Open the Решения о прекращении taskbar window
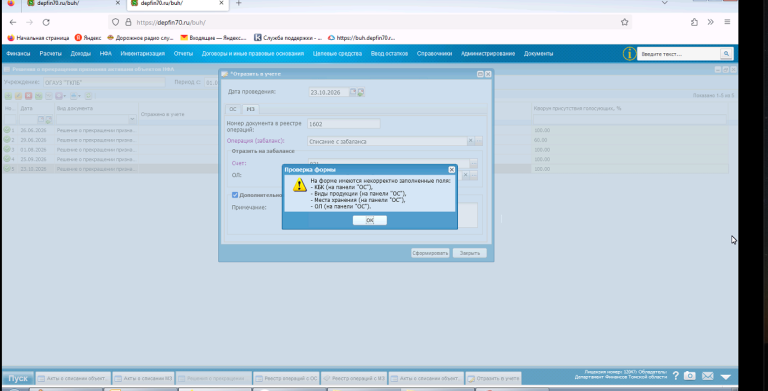The image size is (768, 391). click(x=214, y=378)
